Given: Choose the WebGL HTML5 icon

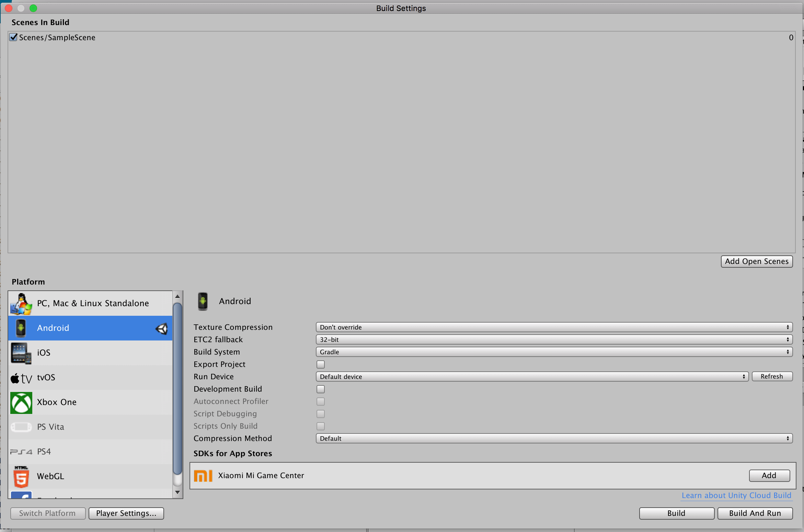Looking at the screenshot, I should point(21,476).
